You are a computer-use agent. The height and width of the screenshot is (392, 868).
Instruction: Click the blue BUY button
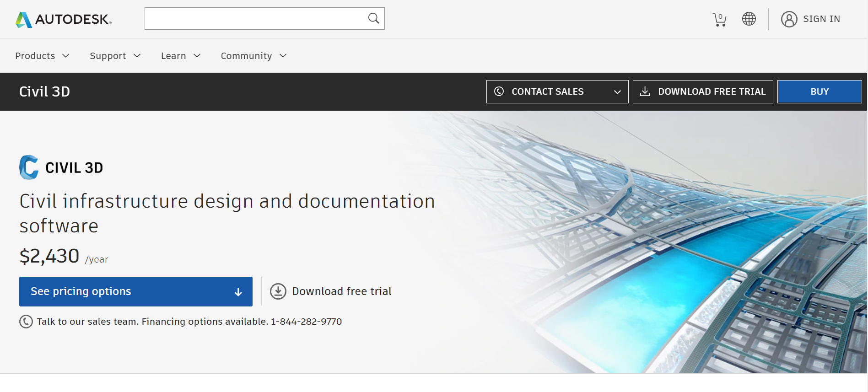click(819, 91)
